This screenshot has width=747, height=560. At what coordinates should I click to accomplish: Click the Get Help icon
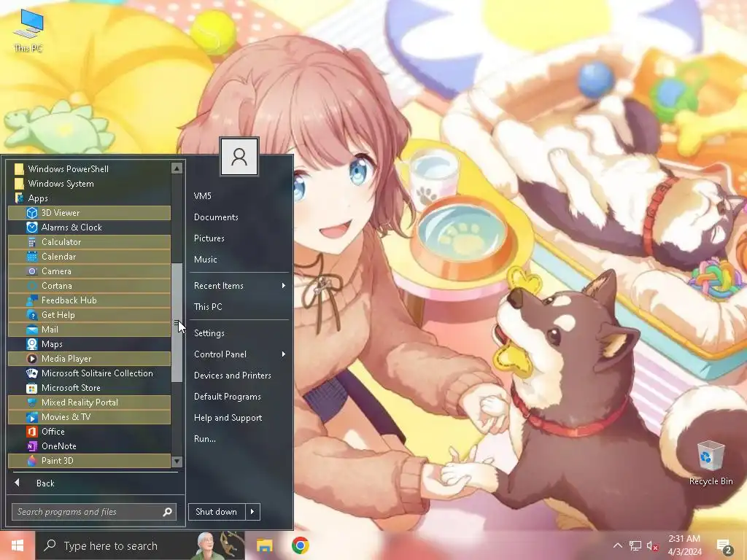point(32,315)
